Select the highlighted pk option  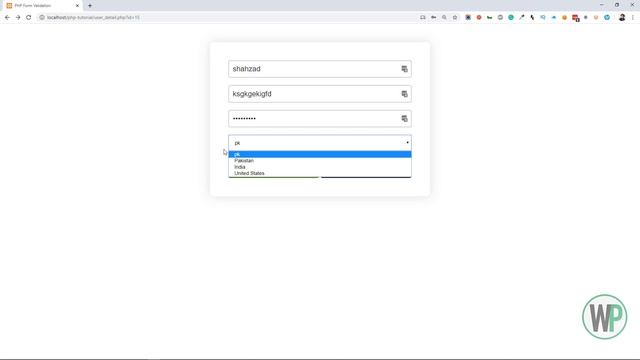(x=320, y=154)
